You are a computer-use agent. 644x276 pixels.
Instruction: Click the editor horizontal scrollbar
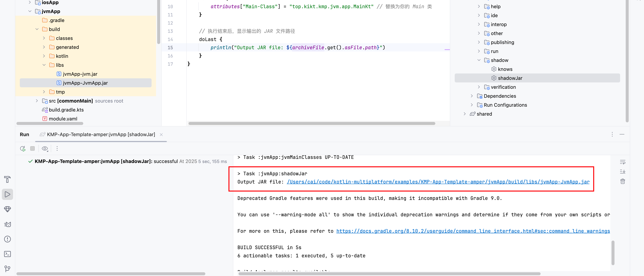312,123
